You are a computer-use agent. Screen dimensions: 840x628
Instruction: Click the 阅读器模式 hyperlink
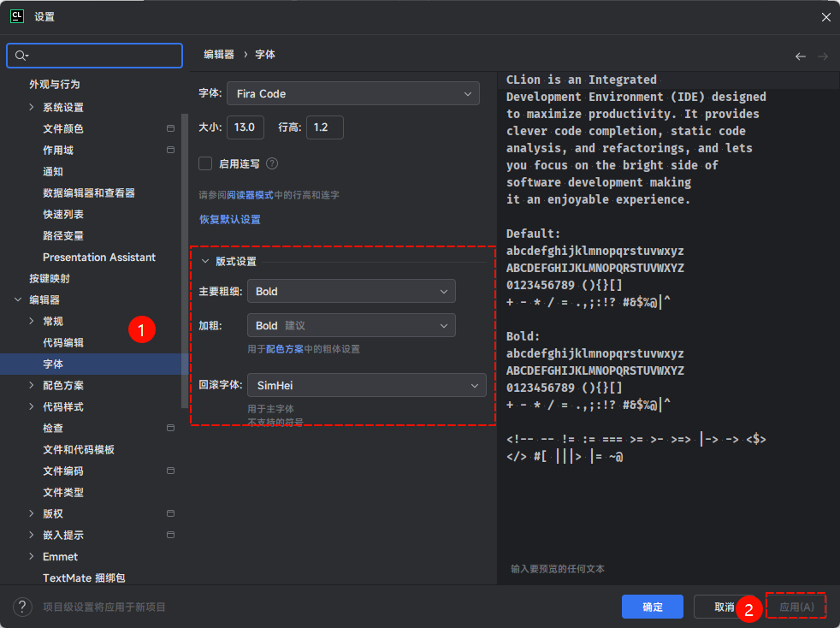click(x=250, y=196)
